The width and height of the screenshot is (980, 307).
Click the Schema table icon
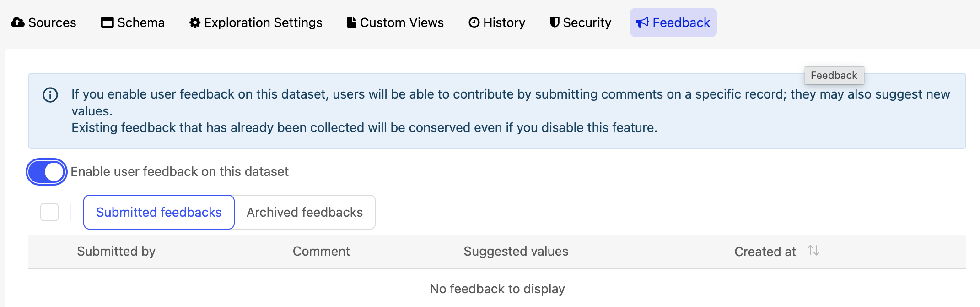tap(107, 22)
